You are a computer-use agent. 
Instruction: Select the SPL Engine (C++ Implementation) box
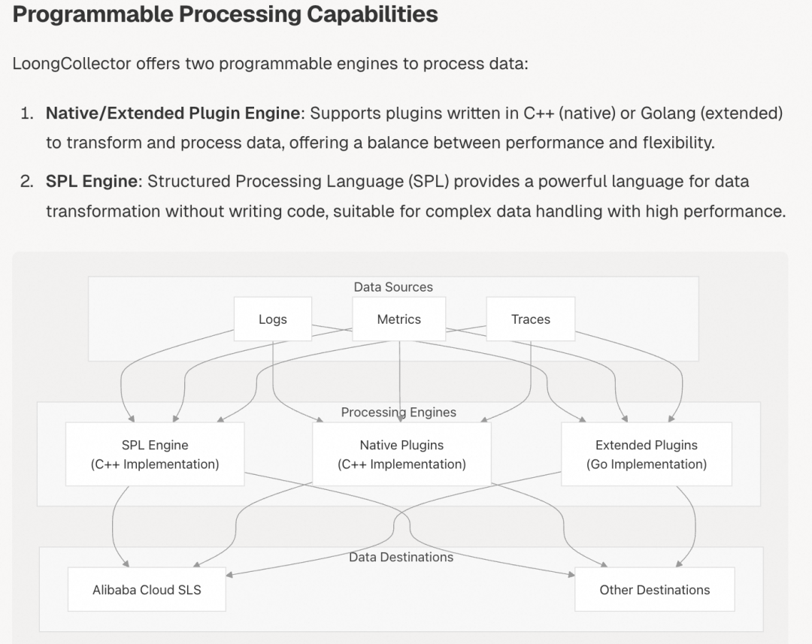click(155, 455)
